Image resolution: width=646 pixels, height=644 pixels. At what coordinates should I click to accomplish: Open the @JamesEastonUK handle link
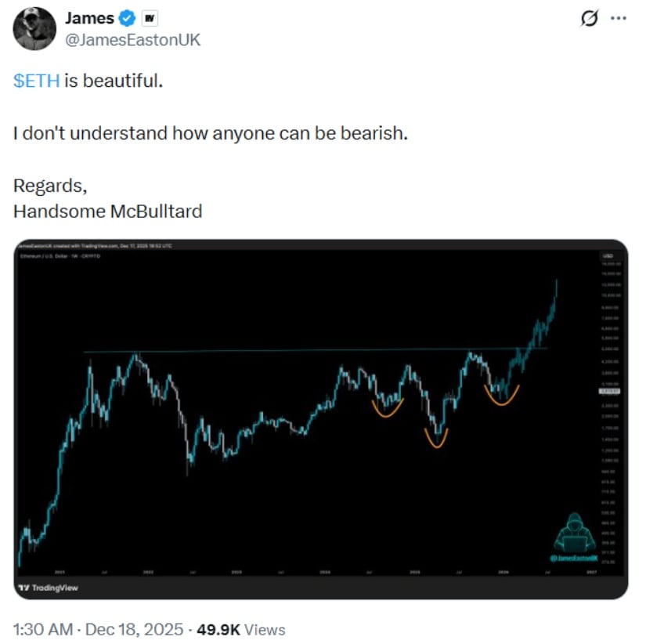point(132,39)
